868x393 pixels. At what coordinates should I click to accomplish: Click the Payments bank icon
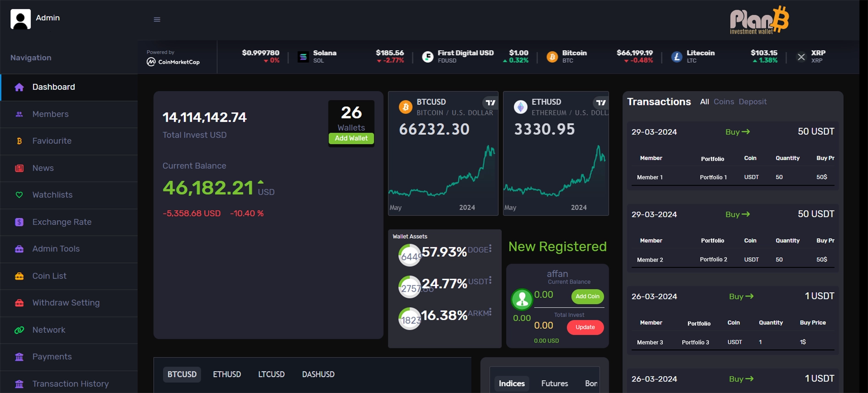[19, 357]
